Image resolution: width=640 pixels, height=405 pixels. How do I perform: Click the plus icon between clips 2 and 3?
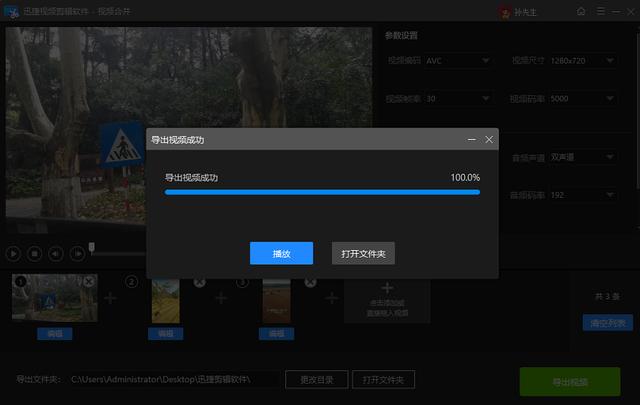pos(221,298)
